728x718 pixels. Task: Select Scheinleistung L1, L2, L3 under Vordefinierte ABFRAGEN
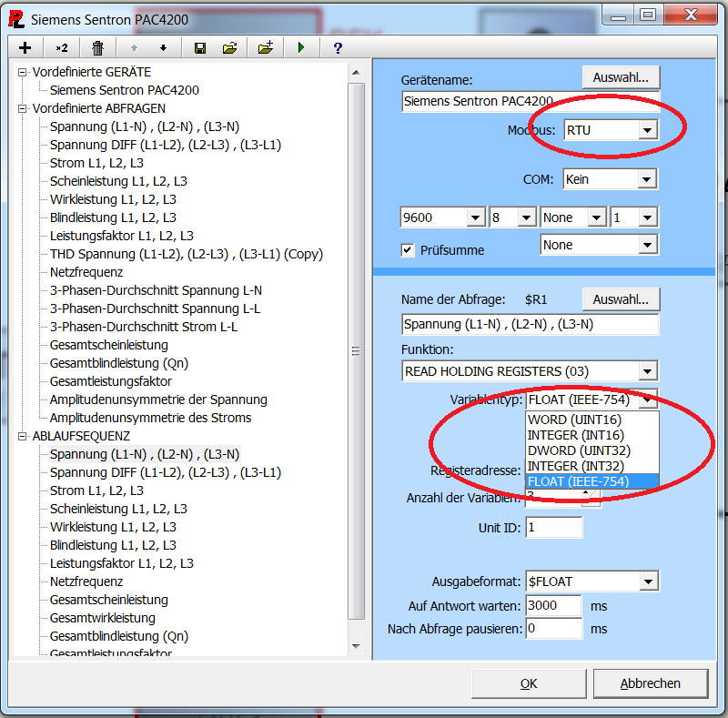[118, 181]
